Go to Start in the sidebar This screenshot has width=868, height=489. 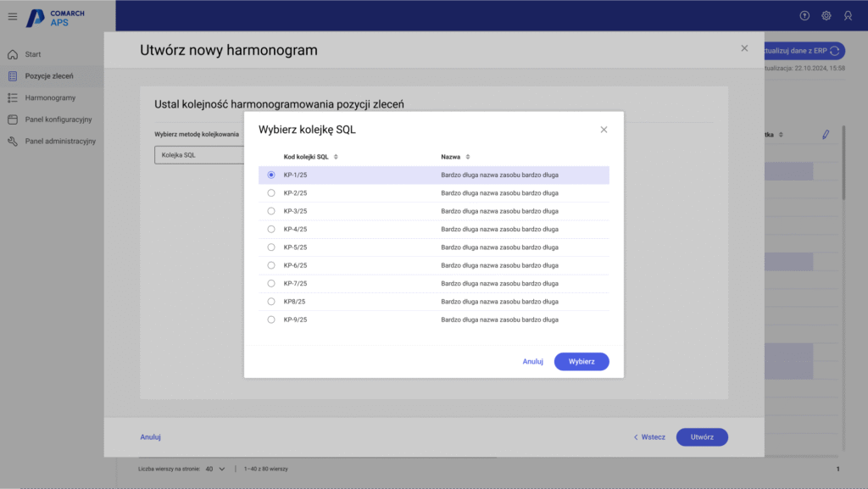[x=33, y=54]
